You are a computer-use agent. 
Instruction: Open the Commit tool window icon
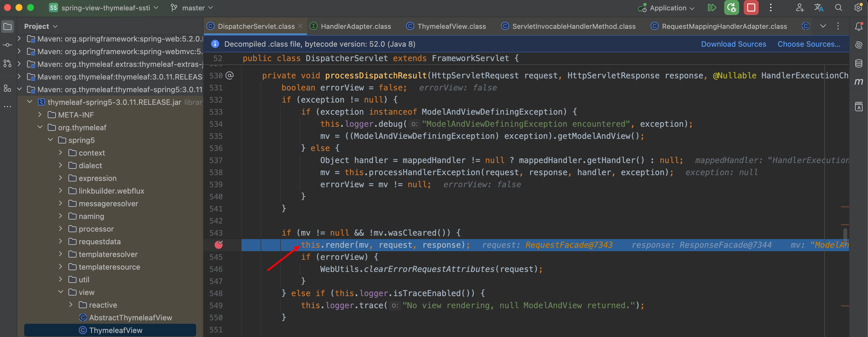[7, 45]
